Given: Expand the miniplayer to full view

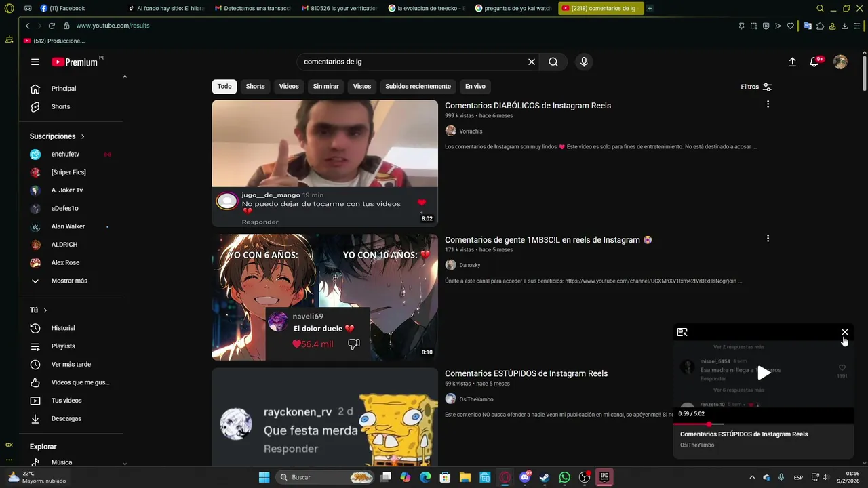Looking at the screenshot, I should tap(682, 332).
